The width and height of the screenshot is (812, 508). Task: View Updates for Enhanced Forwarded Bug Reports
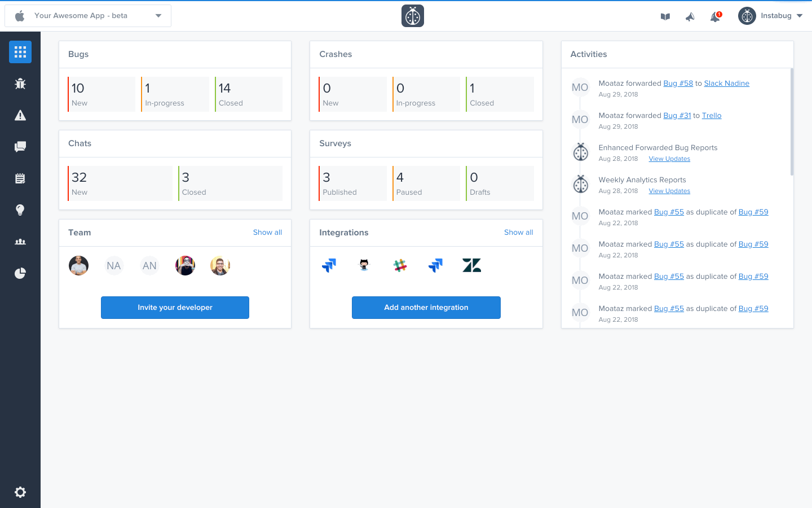669,159
